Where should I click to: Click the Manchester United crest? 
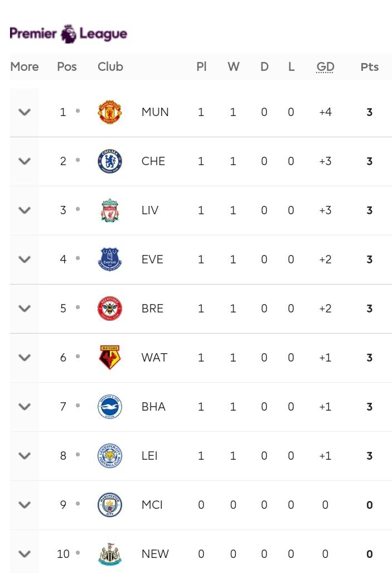[x=110, y=112]
